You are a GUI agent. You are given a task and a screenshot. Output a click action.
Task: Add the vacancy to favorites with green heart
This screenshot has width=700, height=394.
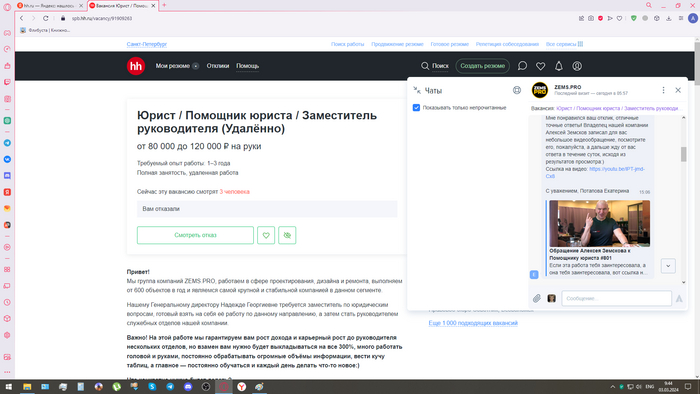(266, 235)
